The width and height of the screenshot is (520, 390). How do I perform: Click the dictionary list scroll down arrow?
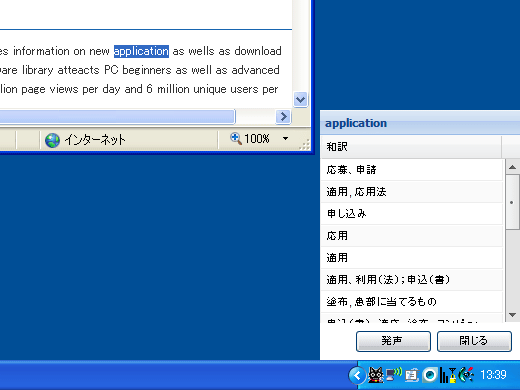pos(512,315)
